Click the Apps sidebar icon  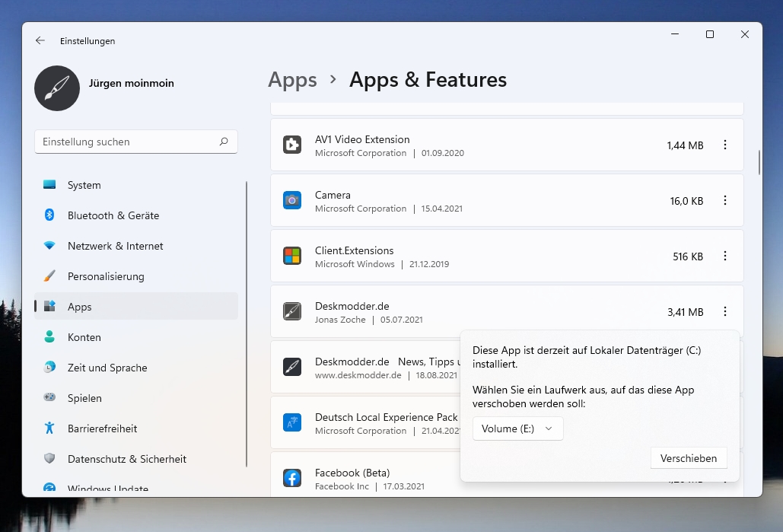pos(49,306)
